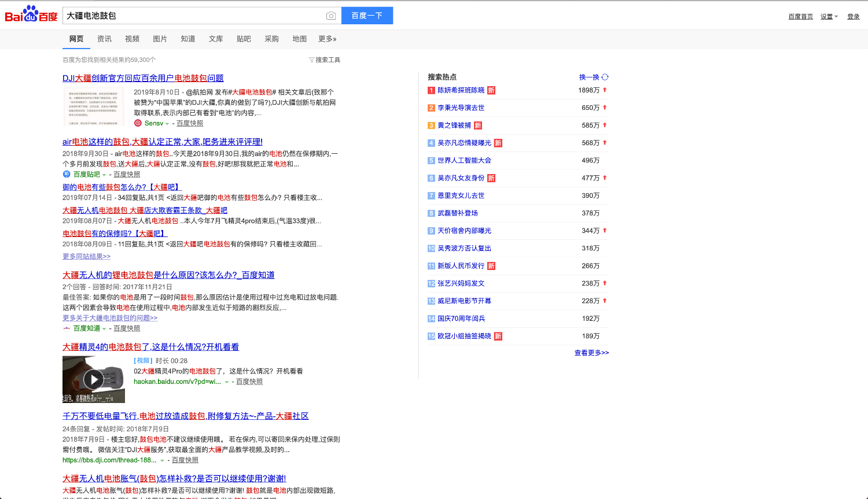This screenshot has height=499, width=868.
Task: Switch to the 图片 tab
Action: [x=160, y=39]
